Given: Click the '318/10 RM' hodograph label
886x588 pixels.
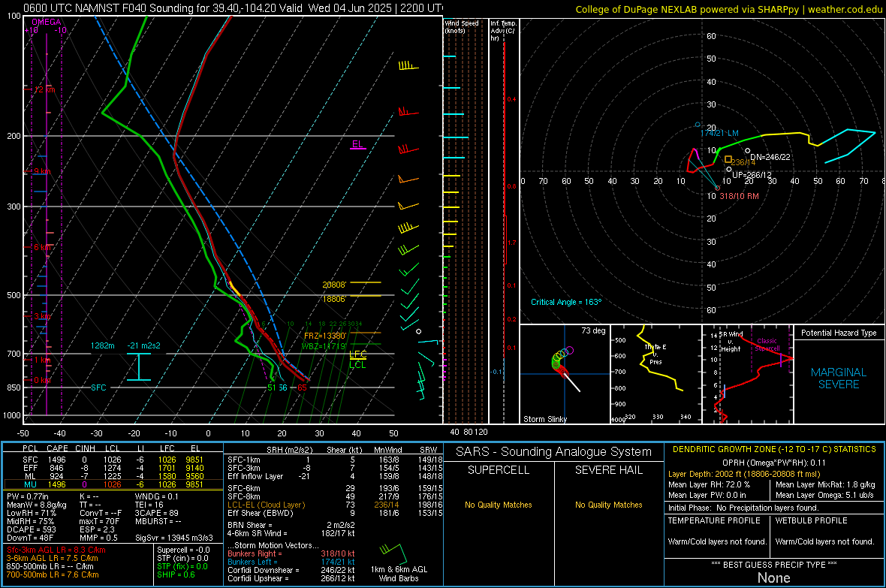Looking at the screenshot, I should point(739,196).
